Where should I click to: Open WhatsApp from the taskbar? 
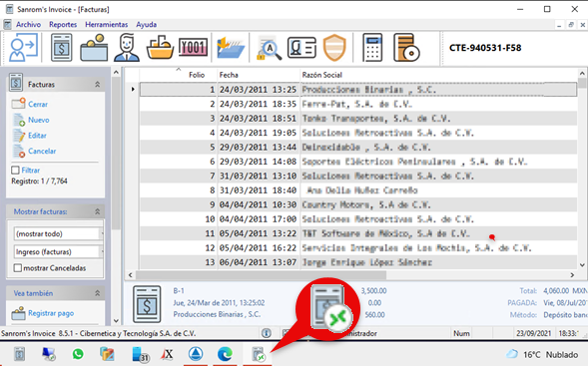[78, 354]
